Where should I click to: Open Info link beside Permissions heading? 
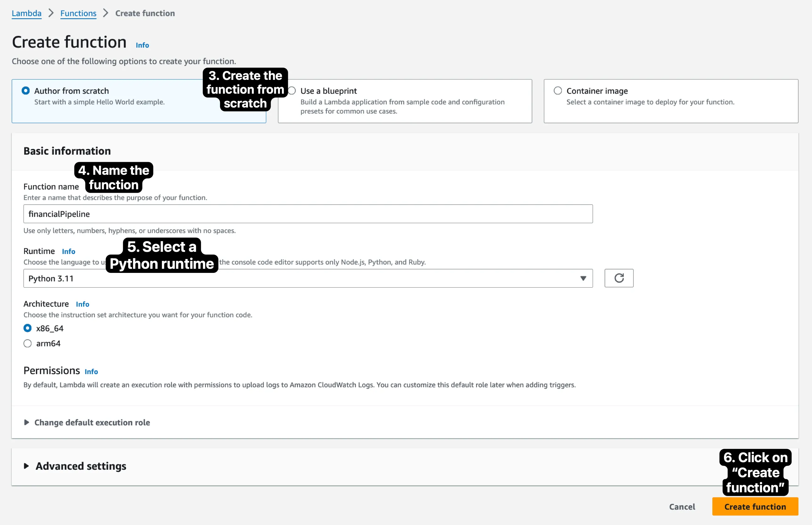91,372
